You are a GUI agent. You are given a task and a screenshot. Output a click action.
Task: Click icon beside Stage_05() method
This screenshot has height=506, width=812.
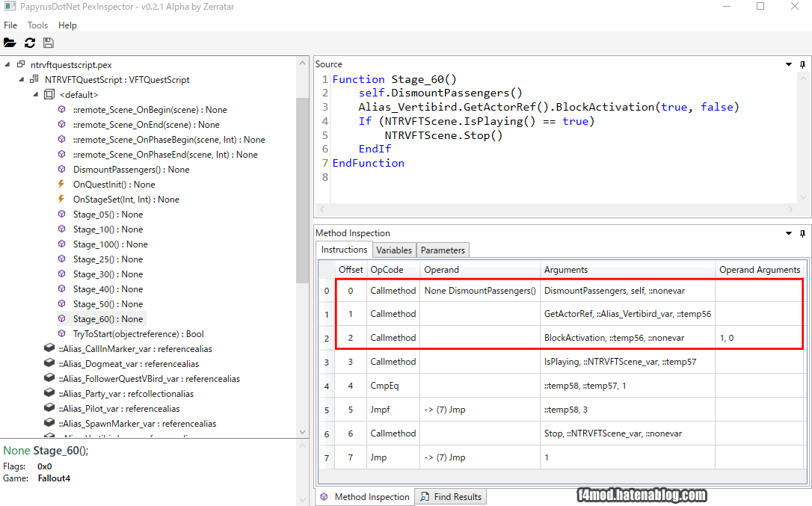[x=61, y=214]
